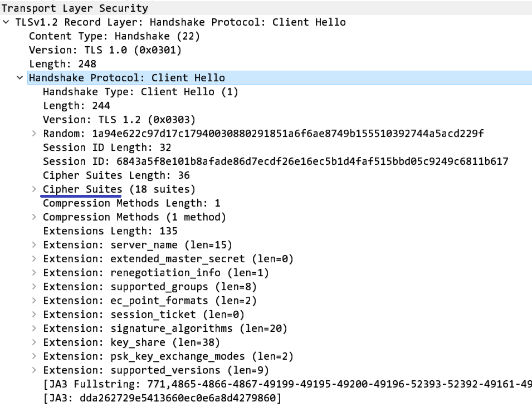
Task: Expand the extended_master_secret extension
Action: point(34,259)
